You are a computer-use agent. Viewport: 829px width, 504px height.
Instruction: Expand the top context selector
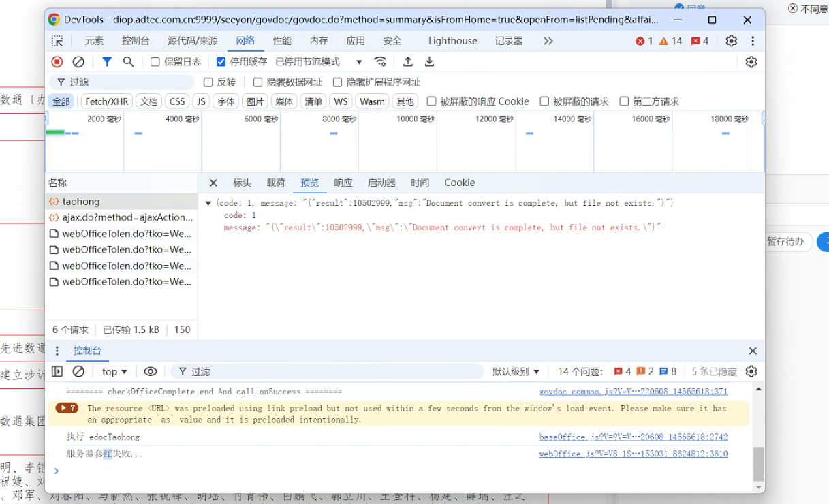tap(114, 372)
